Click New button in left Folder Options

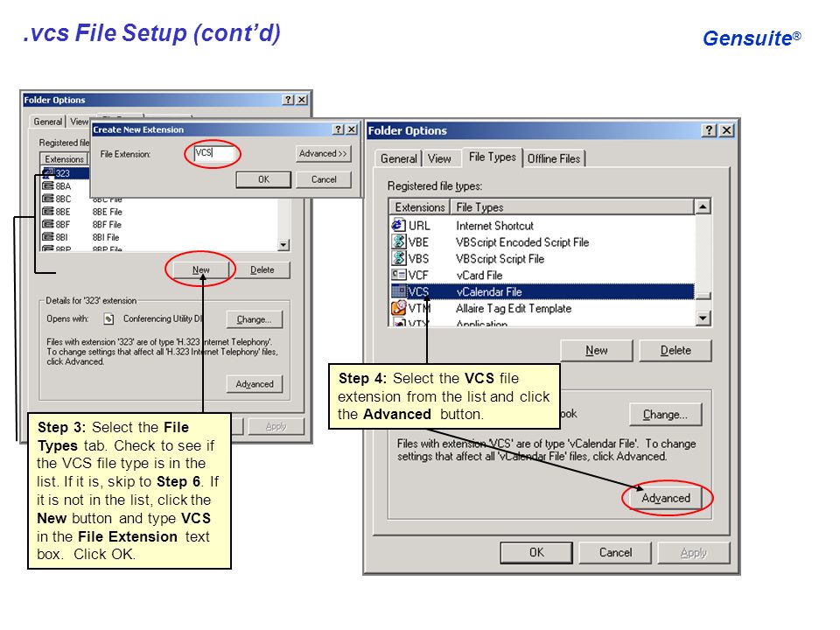[201, 270]
